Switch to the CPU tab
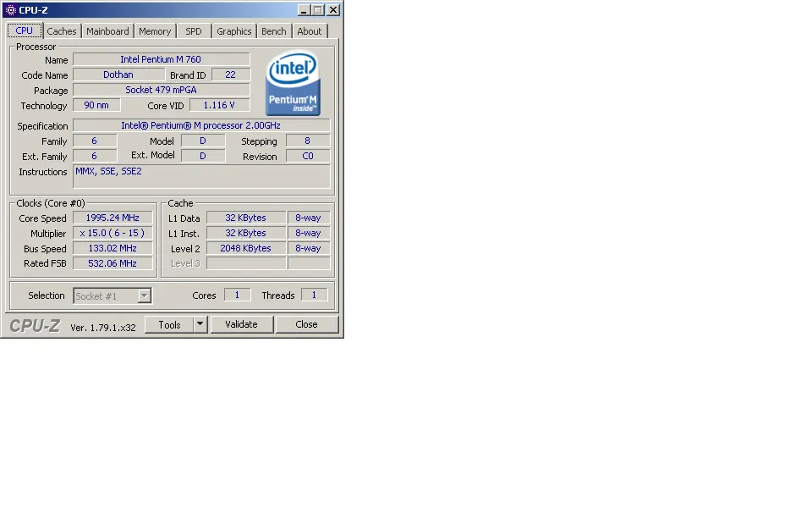 pyautogui.click(x=25, y=30)
